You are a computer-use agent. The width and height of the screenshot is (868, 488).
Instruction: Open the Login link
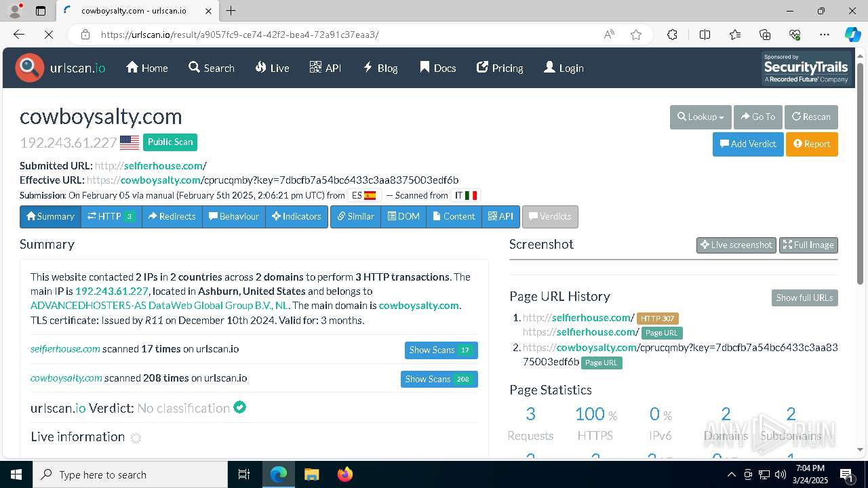pyautogui.click(x=564, y=68)
